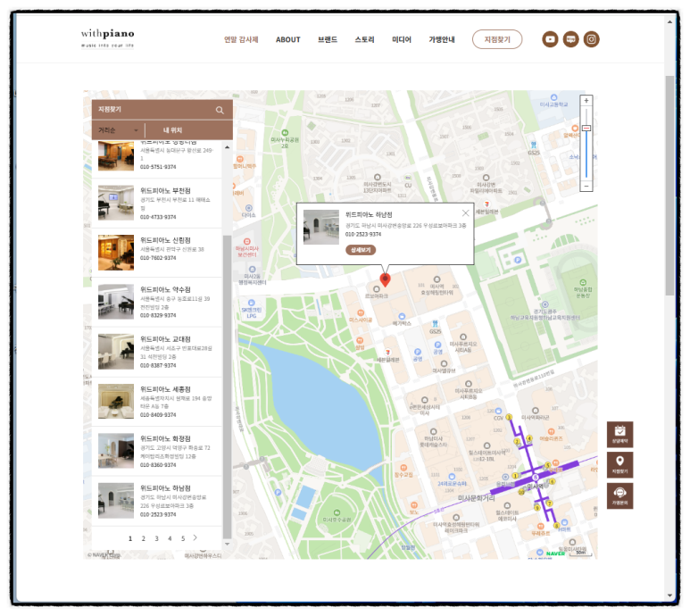The height and width of the screenshot is (616, 690).
Task: Click the branch list scroll up arrow
Action: (227, 147)
